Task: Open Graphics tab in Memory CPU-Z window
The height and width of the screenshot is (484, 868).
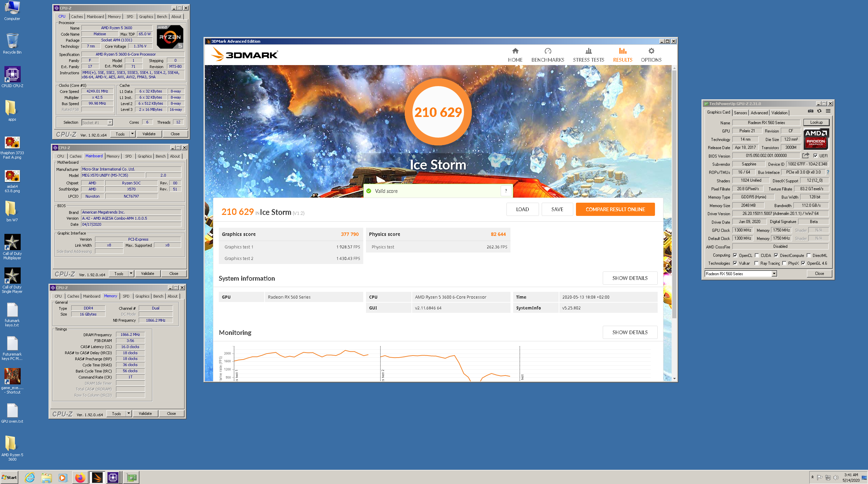Action: (142, 296)
